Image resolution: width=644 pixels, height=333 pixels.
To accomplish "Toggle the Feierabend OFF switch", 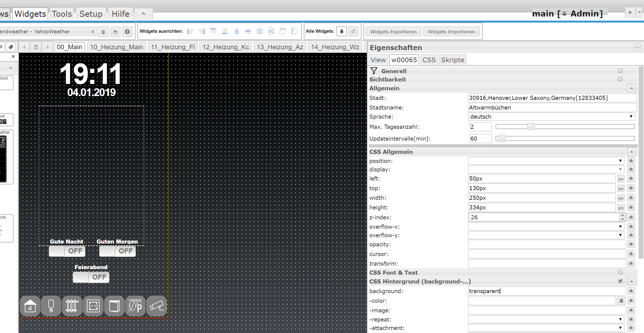I will (x=91, y=277).
